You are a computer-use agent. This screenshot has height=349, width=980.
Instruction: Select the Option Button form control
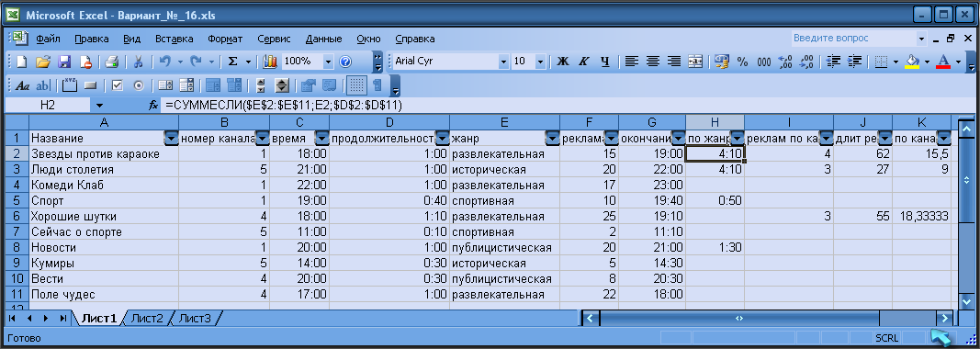coord(138,85)
